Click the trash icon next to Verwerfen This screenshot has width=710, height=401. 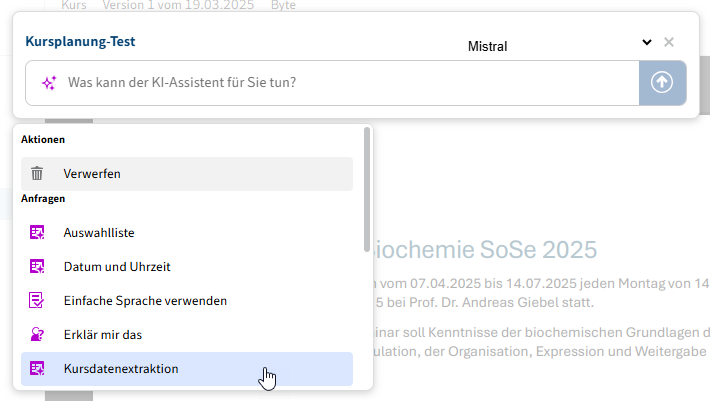coord(37,173)
